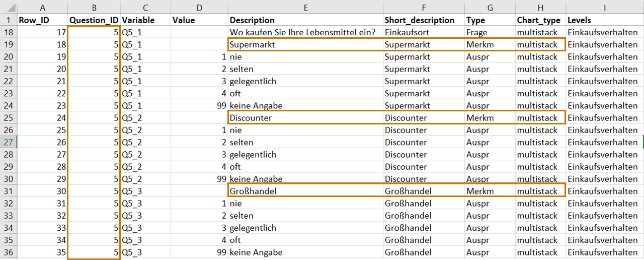Viewport: 644px width, 260px height.
Task: Click the Discounter description cell in row 25
Action: point(305,118)
